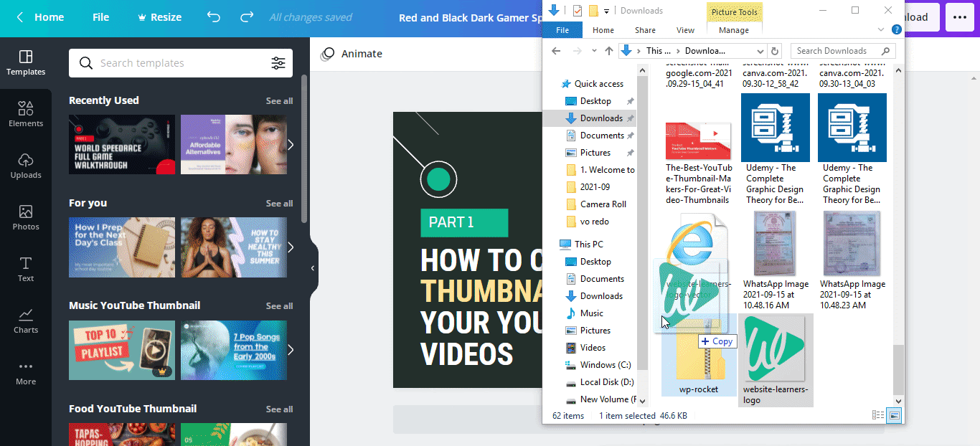Image resolution: width=980 pixels, height=446 pixels.
Task: Open the Manage tab under Picture Tools
Action: 734,30
